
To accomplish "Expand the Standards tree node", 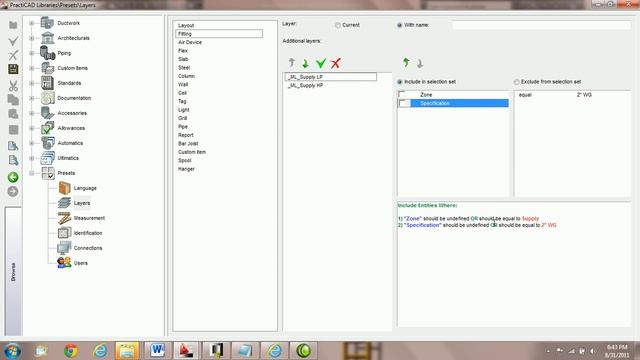I will click(x=32, y=83).
